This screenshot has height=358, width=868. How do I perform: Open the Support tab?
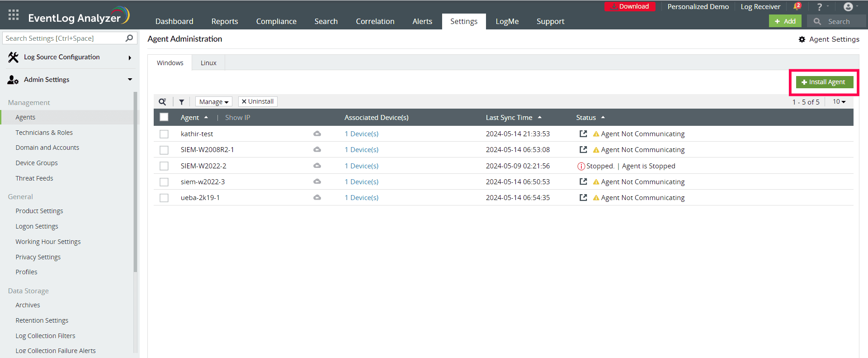pos(550,21)
